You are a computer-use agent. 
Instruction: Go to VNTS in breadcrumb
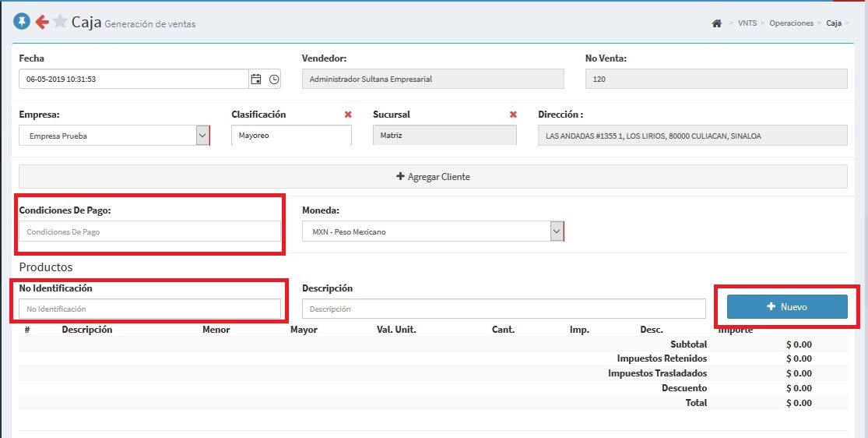(x=746, y=23)
